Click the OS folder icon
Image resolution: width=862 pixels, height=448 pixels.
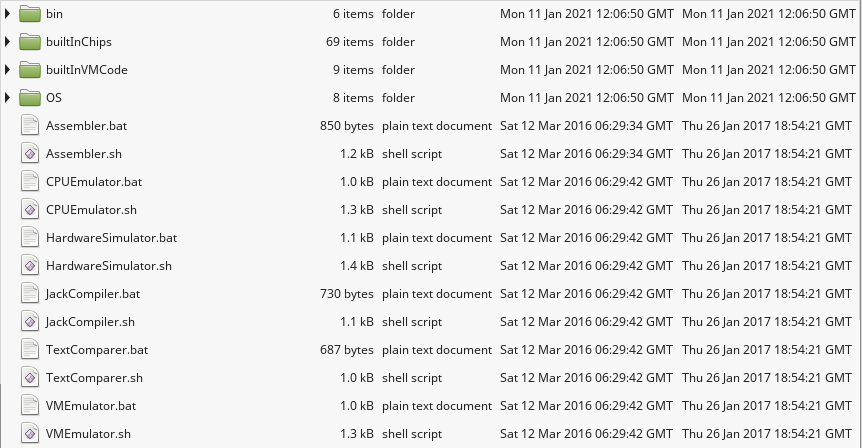[x=29, y=98]
